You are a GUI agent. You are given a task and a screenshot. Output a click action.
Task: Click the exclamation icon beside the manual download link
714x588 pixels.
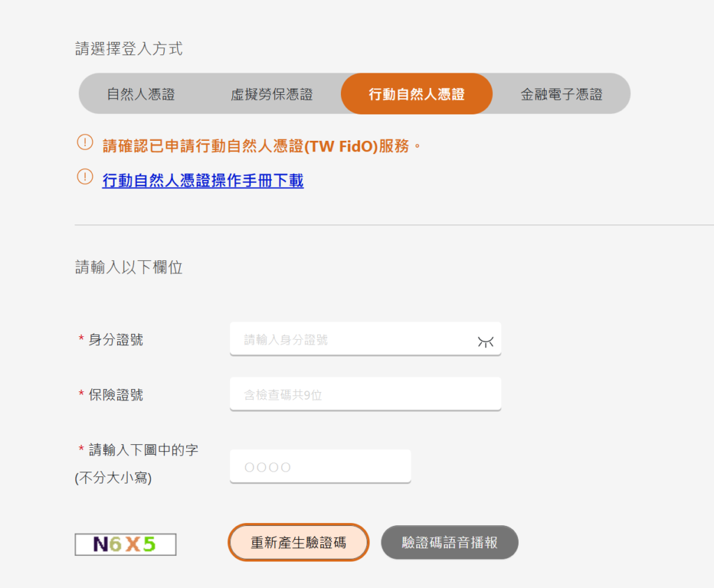point(84,177)
